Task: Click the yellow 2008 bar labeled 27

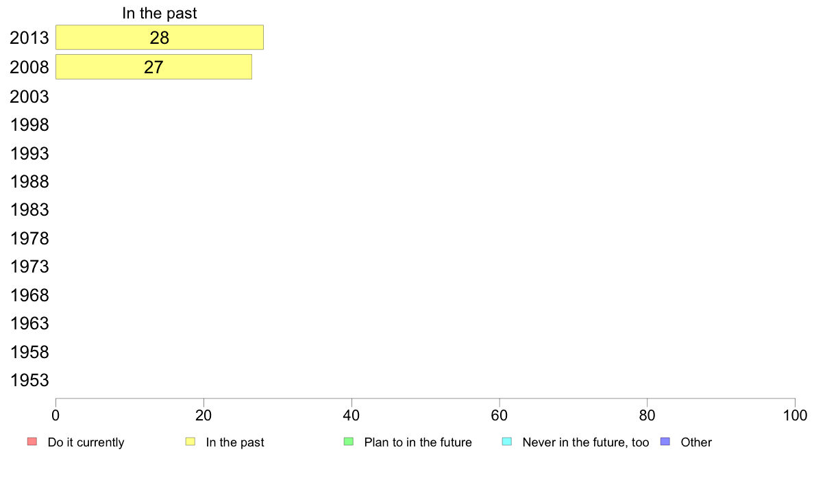Action: (x=153, y=67)
